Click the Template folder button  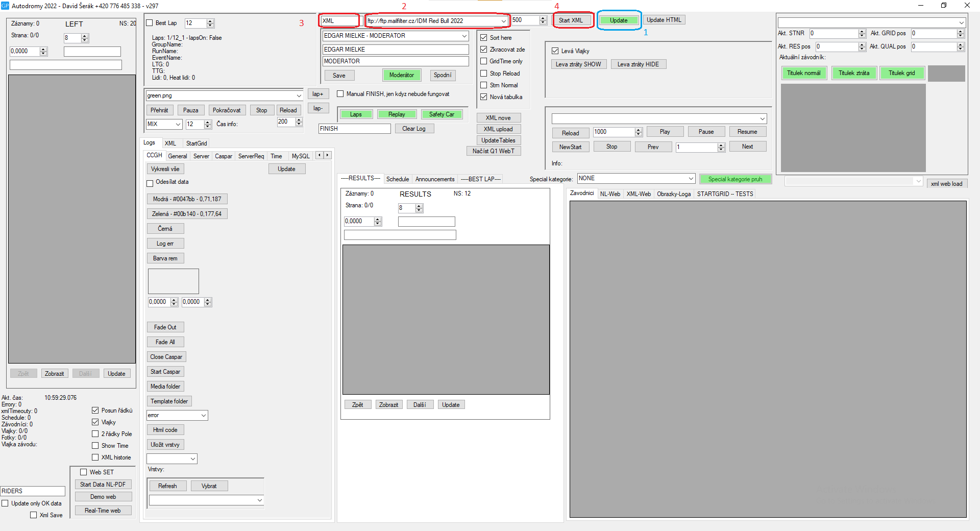click(169, 401)
